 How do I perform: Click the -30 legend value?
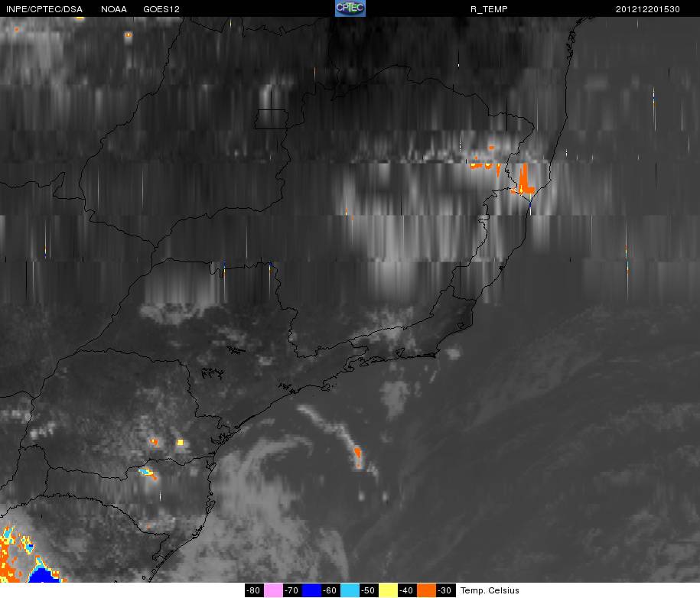coord(445,590)
